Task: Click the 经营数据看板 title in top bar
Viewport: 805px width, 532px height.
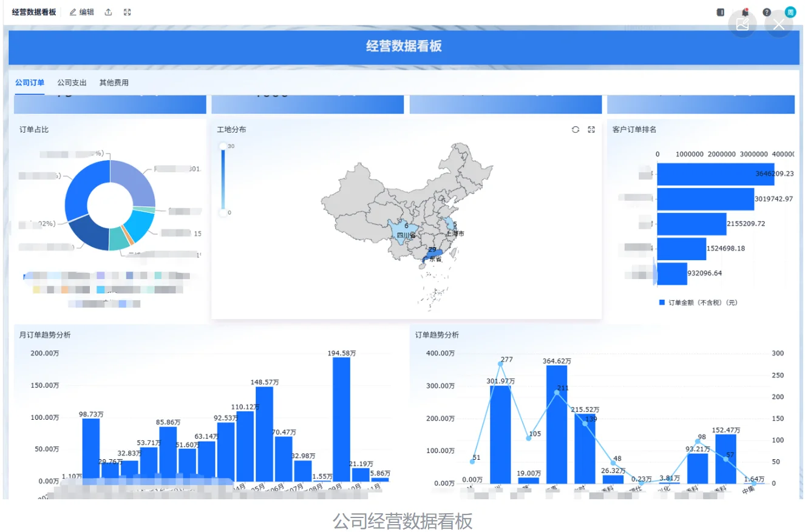Action: pyautogui.click(x=34, y=12)
